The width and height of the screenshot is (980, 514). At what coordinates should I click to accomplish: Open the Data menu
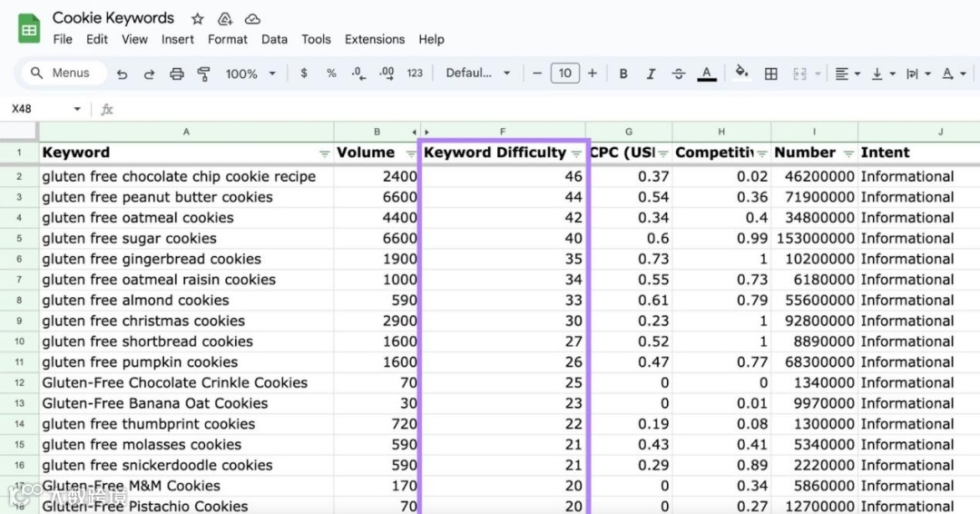[274, 39]
